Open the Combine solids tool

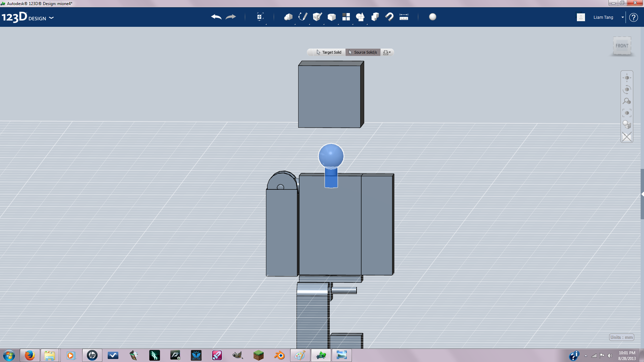pyautogui.click(x=375, y=17)
